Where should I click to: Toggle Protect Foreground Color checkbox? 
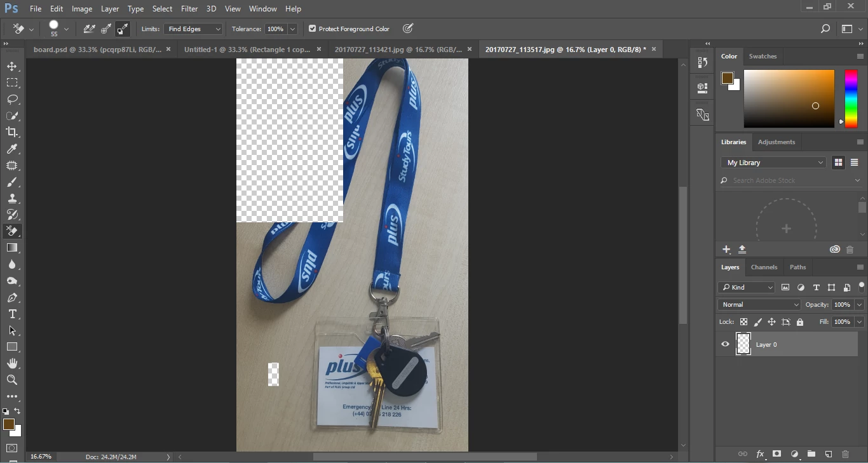[x=313, y=29]
